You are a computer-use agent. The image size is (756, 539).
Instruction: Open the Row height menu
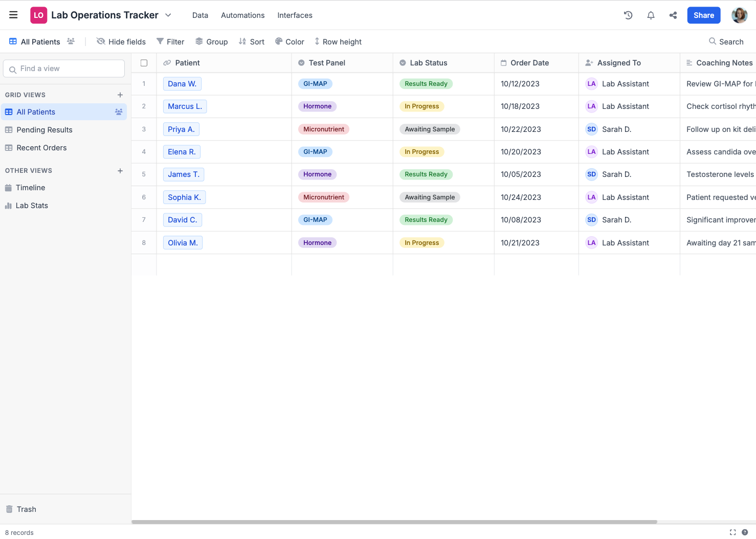coord(338,41)
